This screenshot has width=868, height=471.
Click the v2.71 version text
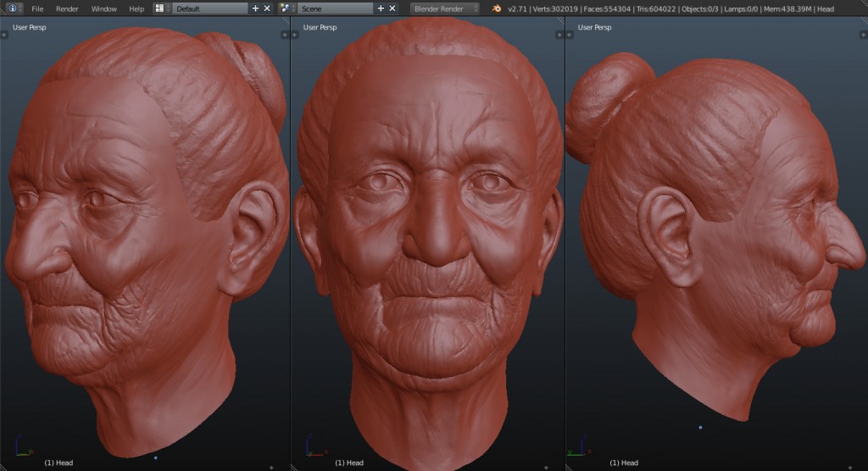coord(517,8)
